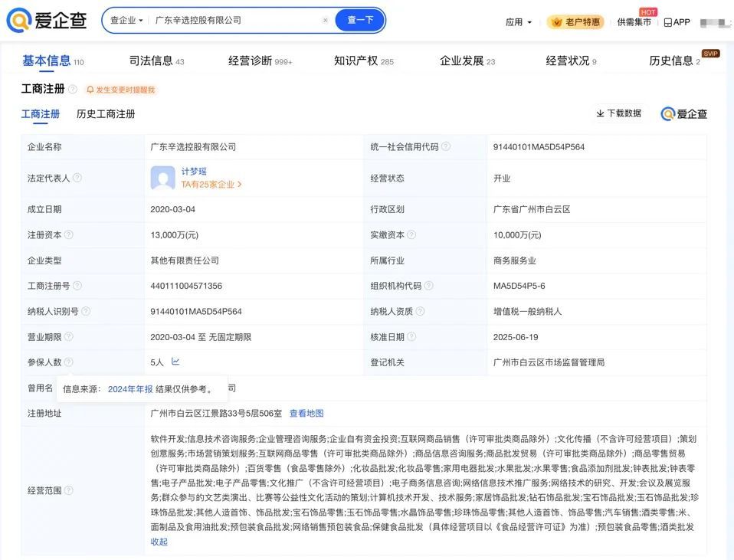The image size is (734, 560).
Task: Click the help icon next to 注册资本
Action: click(68, 234)
